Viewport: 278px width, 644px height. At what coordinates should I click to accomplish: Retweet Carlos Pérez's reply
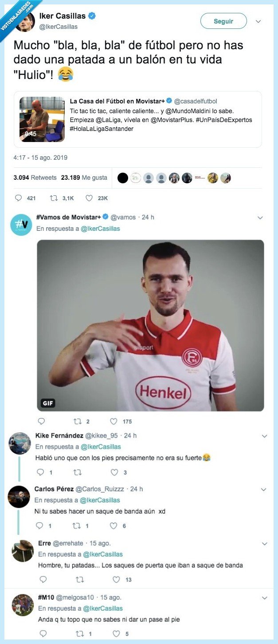coord(77,525)
